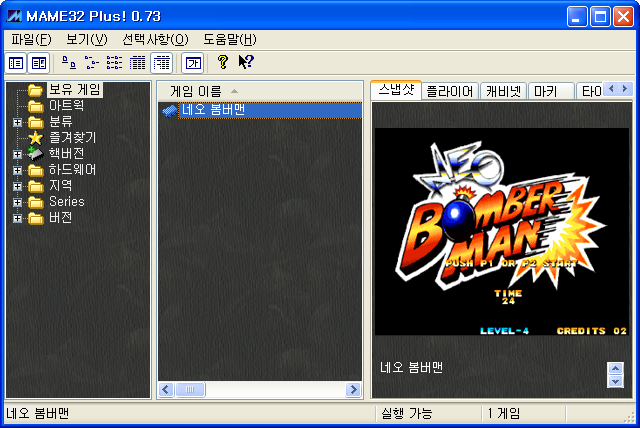Sort by the 게임 이름 column header

260,91
